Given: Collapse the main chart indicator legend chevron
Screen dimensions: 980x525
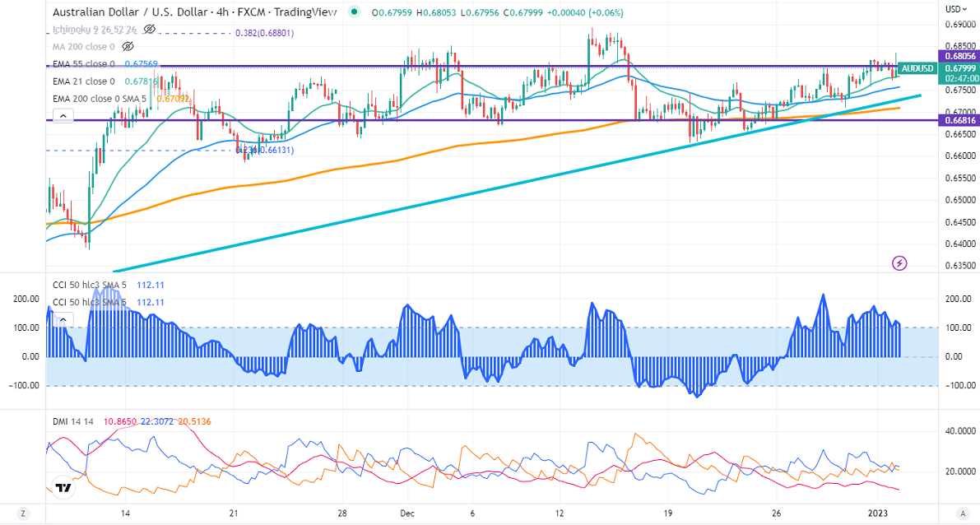Looking at the screenshot, I should pyautogui.click(x=63, y=116).
